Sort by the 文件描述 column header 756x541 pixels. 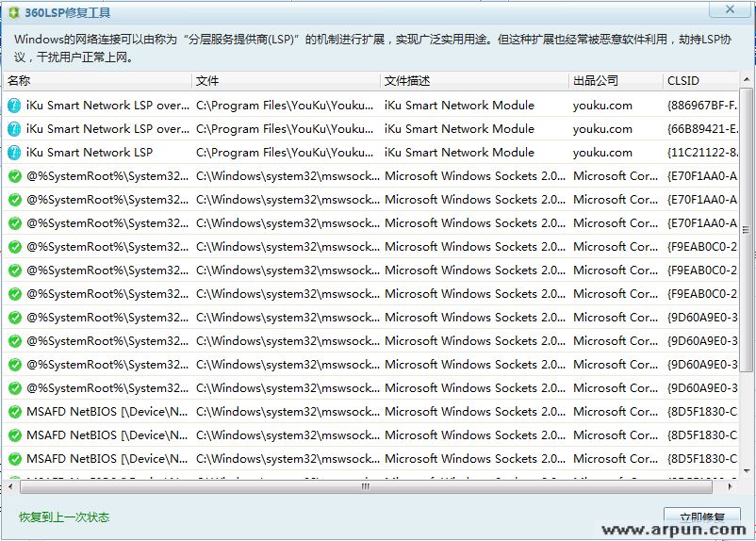click(x=474, y=81)
